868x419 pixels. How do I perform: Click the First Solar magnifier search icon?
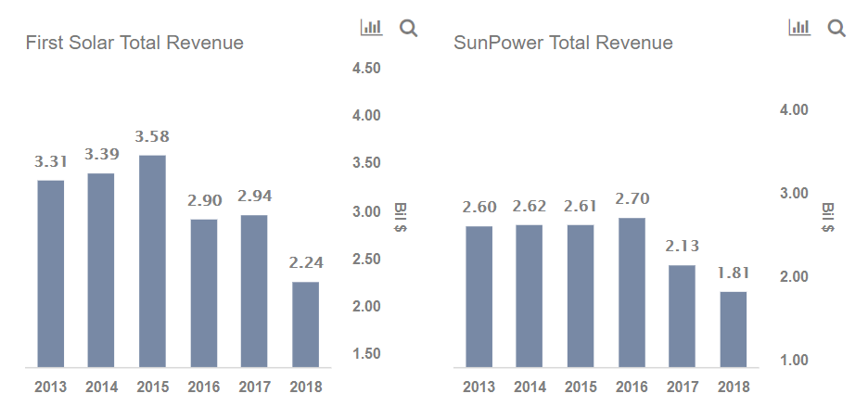tap(408, 28)
